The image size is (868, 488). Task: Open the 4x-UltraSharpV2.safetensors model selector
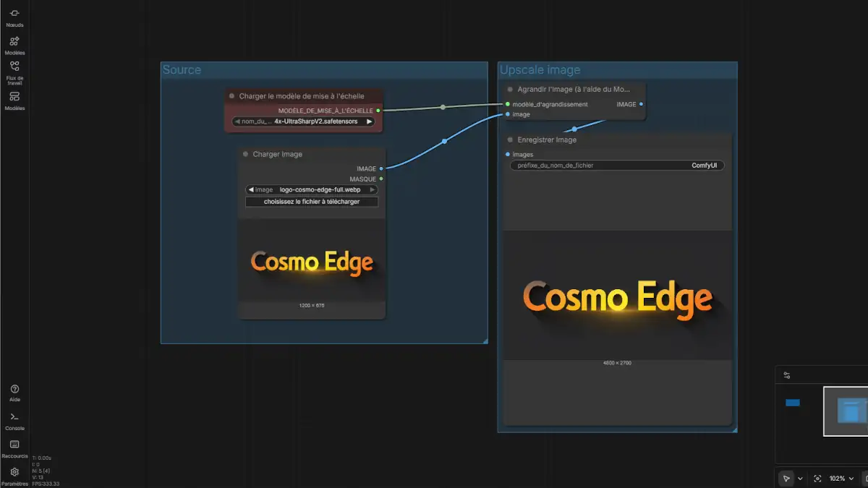[x=315, y=121]
